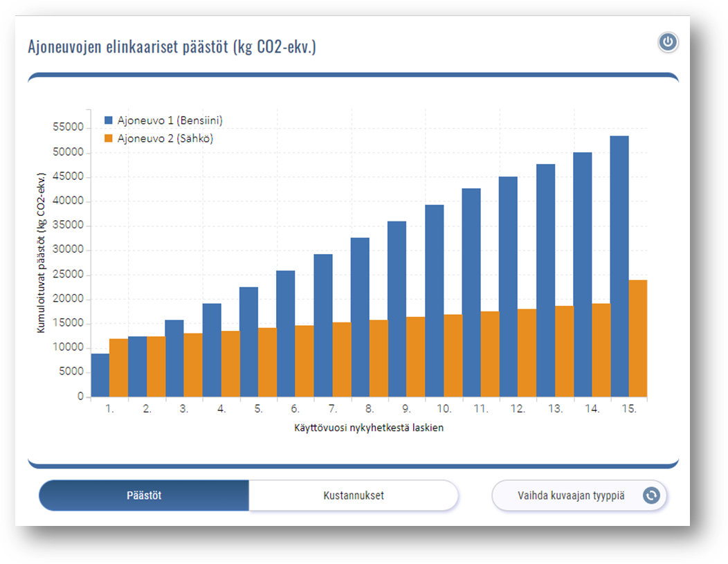Viewport: 728px width, 564px height.
Task: Click the blue bar for year 1
Action: click(100, 375)
